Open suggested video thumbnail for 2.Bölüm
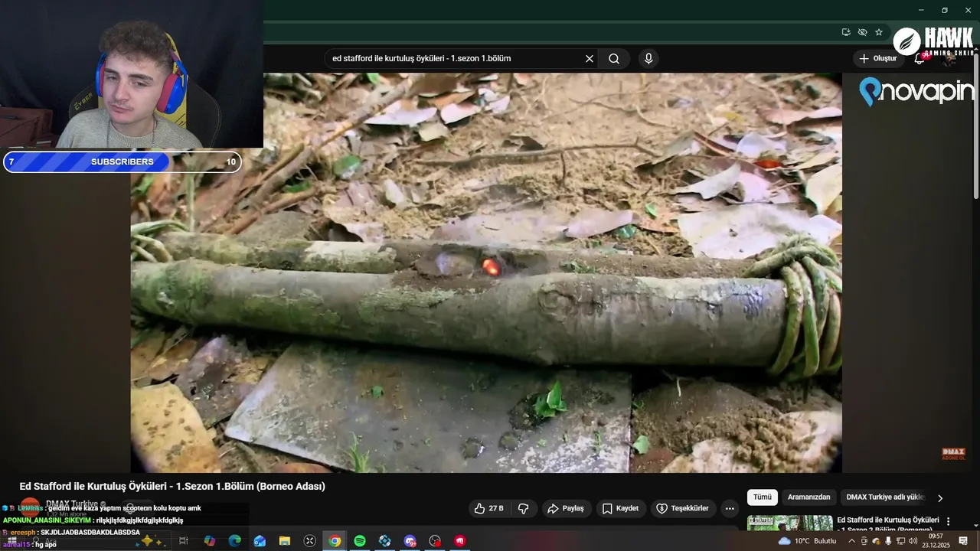Image resolution: width=980 pixels, height=551 pixels. tap(789, 523)
